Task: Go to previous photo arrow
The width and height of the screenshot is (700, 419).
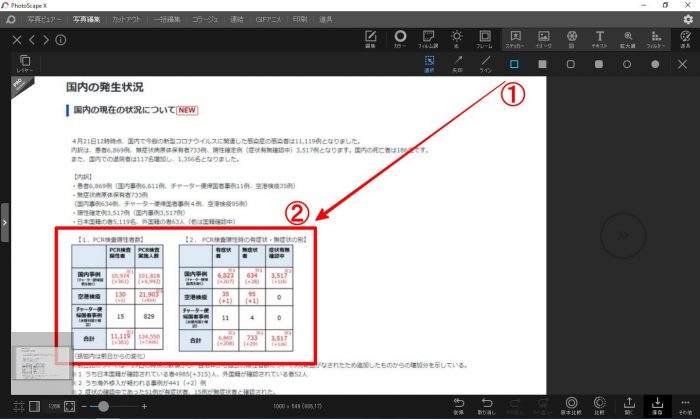Action: pyautogui.click(x=32, y=40)
